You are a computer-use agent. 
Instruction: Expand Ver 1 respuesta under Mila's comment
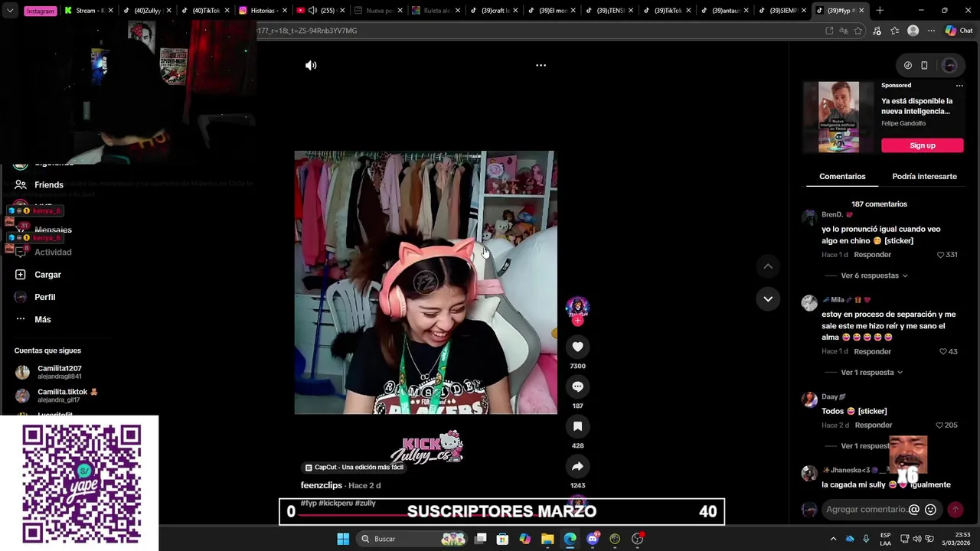[871, 373]
